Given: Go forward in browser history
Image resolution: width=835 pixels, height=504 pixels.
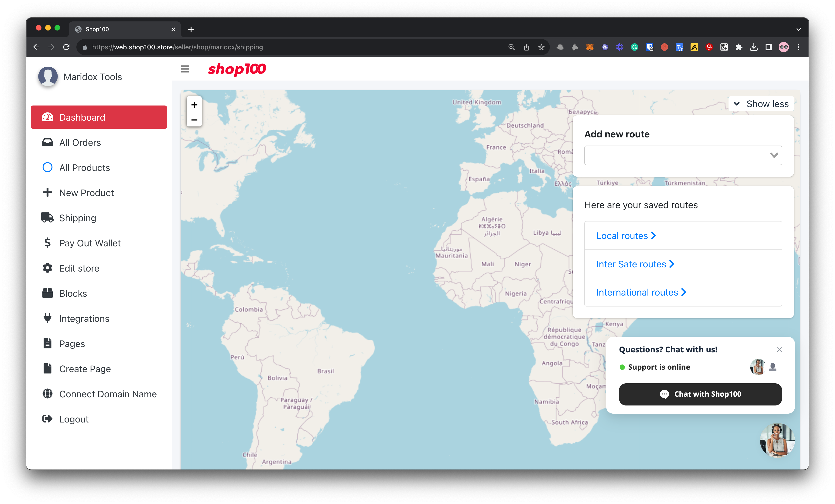Looking at the screenshot, I should tap(51, 47).
